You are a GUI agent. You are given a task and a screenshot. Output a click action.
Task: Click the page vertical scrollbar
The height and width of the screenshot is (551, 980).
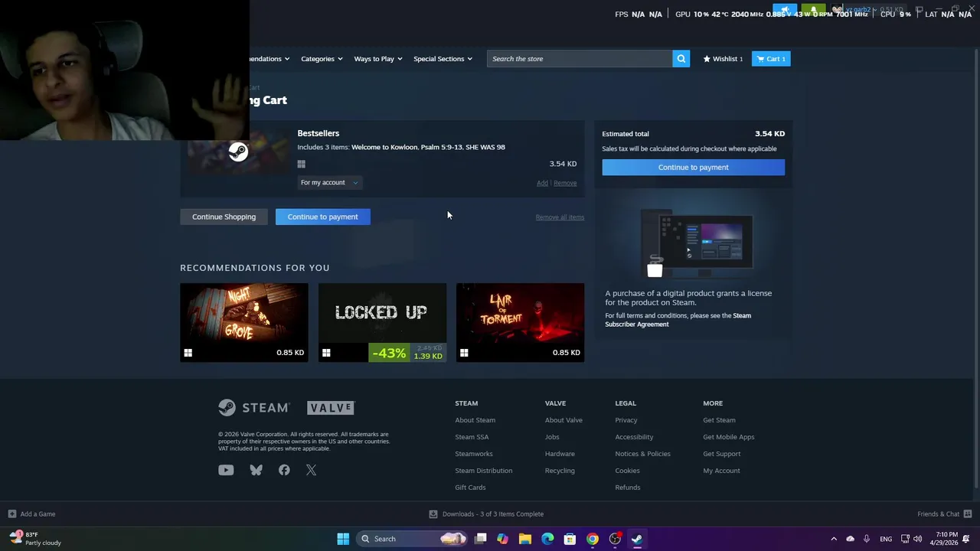coord(975,268)
